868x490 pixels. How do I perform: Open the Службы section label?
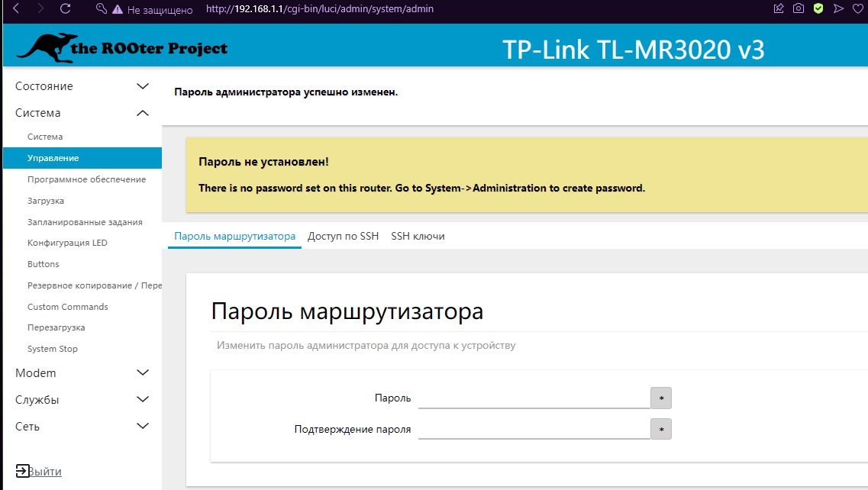[x=37, y=400]
